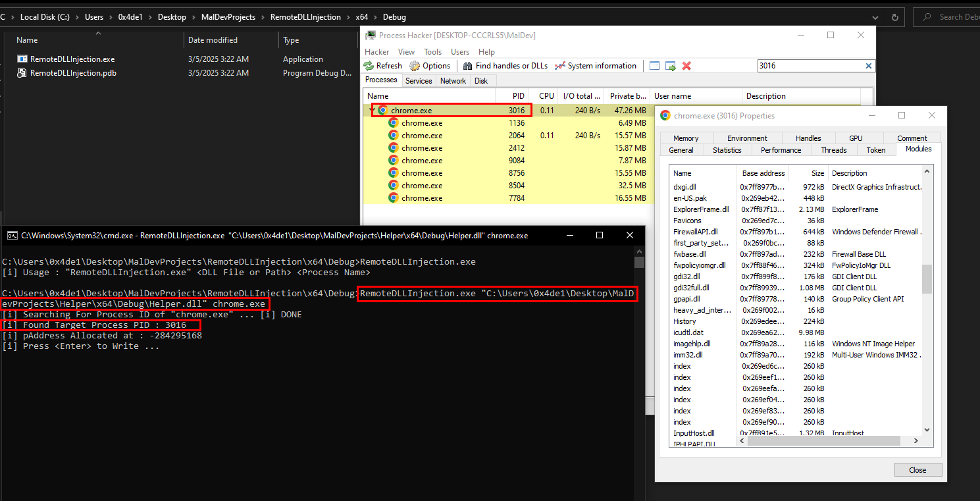Select RemoteDLLInjection.exe file in Explorer
This screenshot has height=501, width=980.
pos(72,59)
